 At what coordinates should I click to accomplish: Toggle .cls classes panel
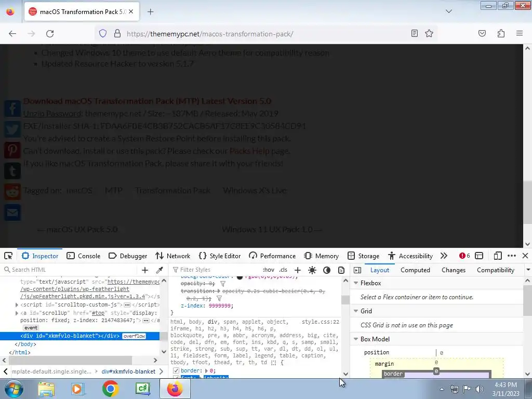283,270
